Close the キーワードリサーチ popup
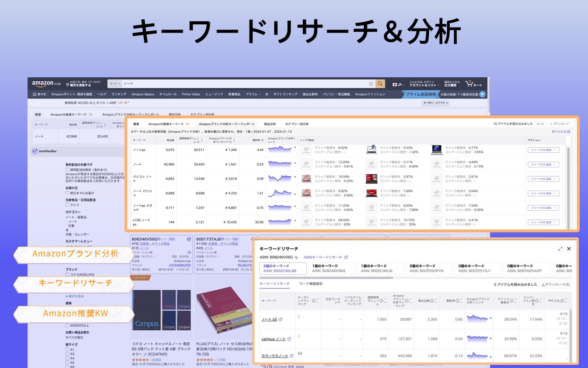 569,248
